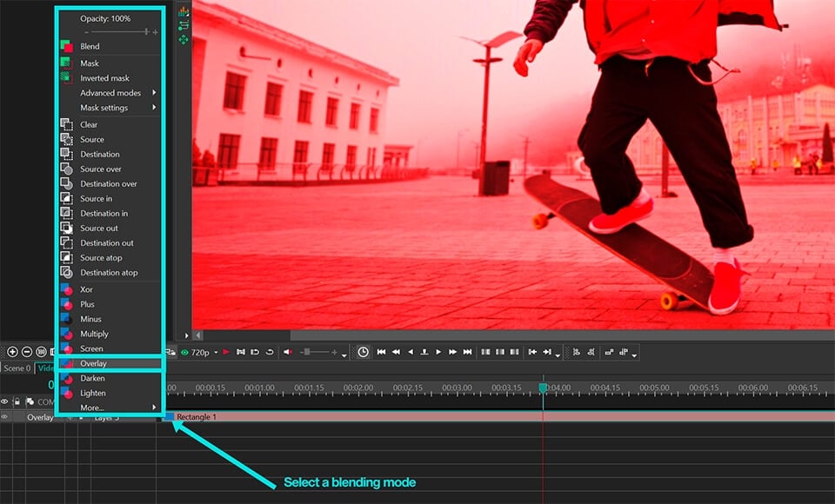Click the second icon after the dotted toolbar grip
This screenshot has height=504, width=835.
click(591, 352)
